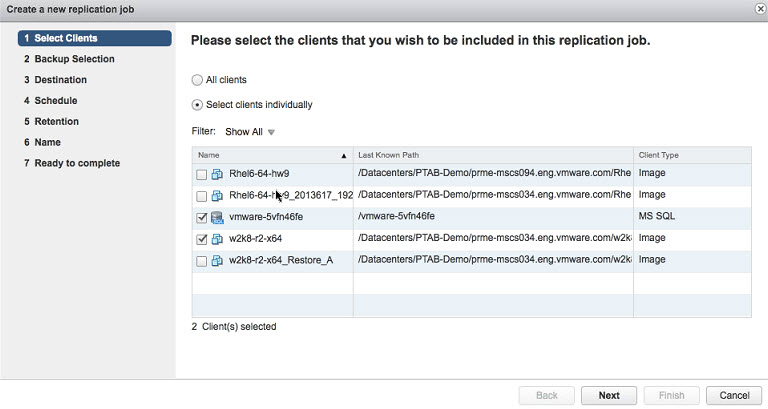Go to Backup Selection step
Image resolution: width=768 pixels, height=409 pixels.
click(74, 59)
